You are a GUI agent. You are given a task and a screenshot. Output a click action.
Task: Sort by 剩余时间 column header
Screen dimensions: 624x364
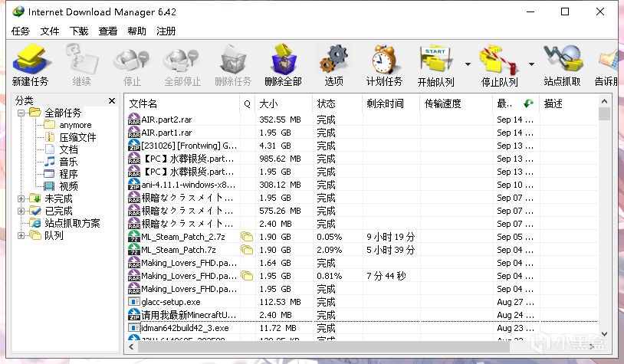(391, 103)
